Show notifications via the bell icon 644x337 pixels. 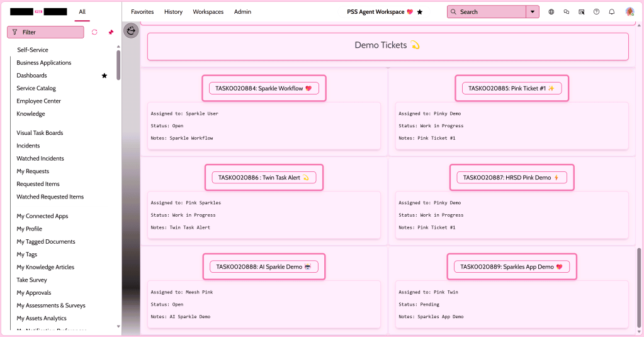coord(611,12)
